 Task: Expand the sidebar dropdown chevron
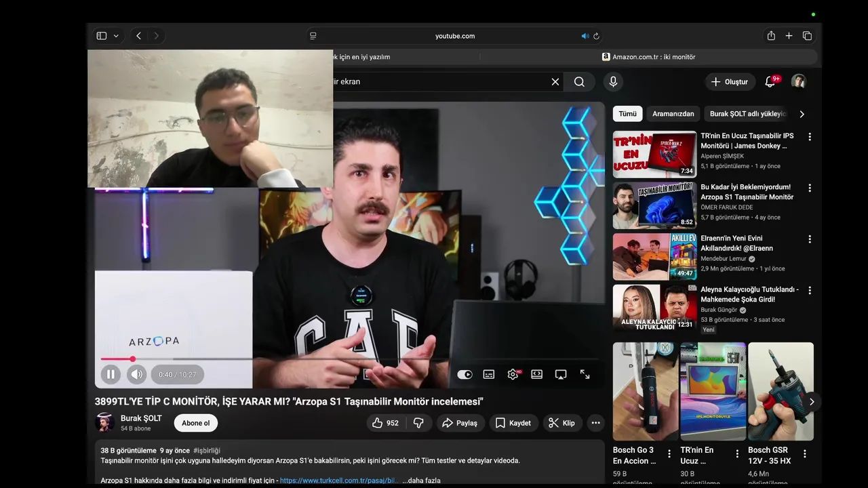click(116, 36)
